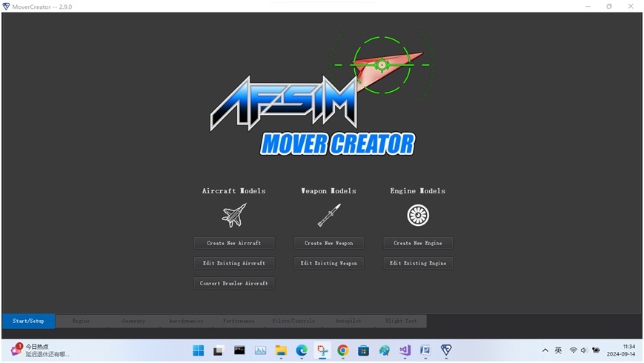Image resolution: width=644 pixels, height=363 pixels.
Task: Click Convert Brawler Aircraft button
Action: point(234,283)
